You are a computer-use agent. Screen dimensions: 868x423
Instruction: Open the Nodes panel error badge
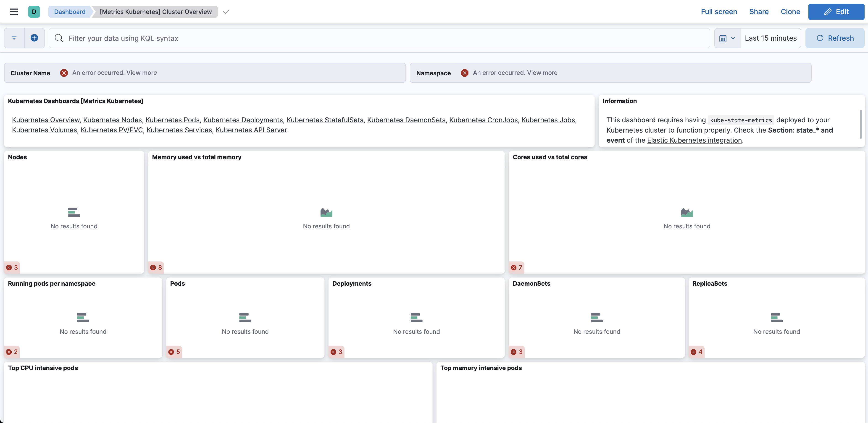(x=12, y=267)
